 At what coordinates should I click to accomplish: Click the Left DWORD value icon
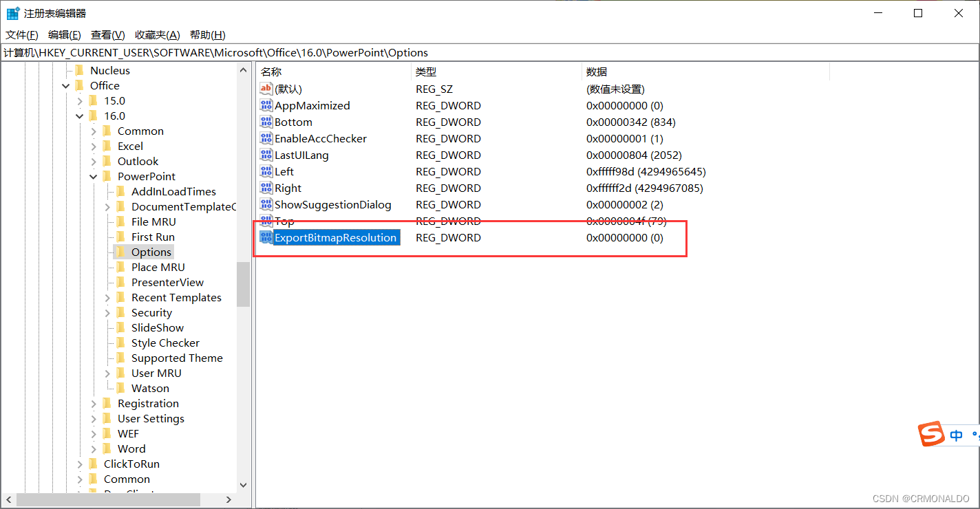tap(266, 171)
